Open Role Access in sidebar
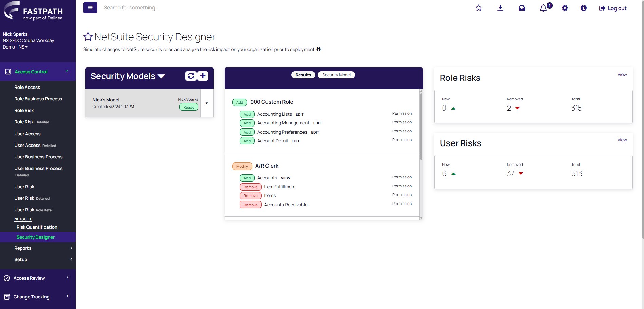Image resolution: width=644 pixels, height=309 pixels. click(x=27, y=87)
